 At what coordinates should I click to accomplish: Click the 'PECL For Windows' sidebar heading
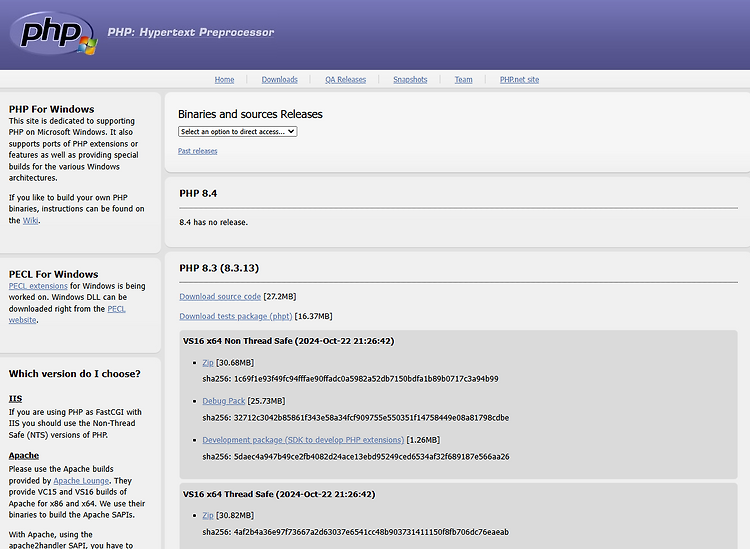(x=54, y=274)
